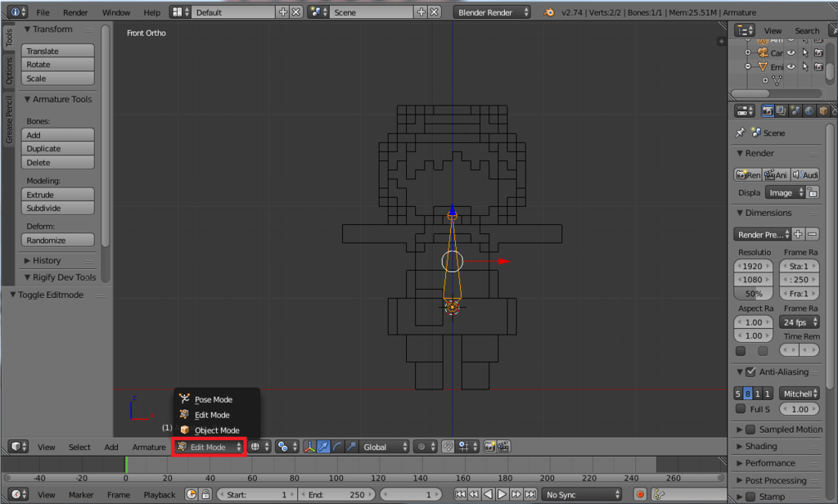Open the snap element selector
Viewport: 838px width, 504px height.
pyautogui.click(x=467, y=447)
